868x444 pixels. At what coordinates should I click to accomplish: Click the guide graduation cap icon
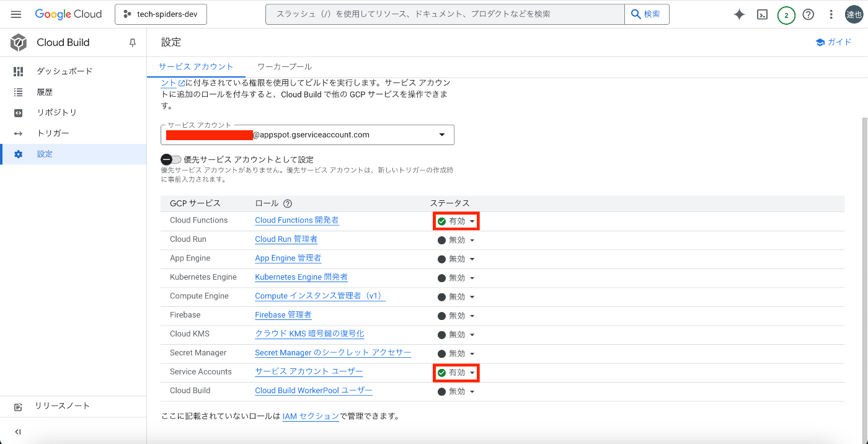click(820, 42)
